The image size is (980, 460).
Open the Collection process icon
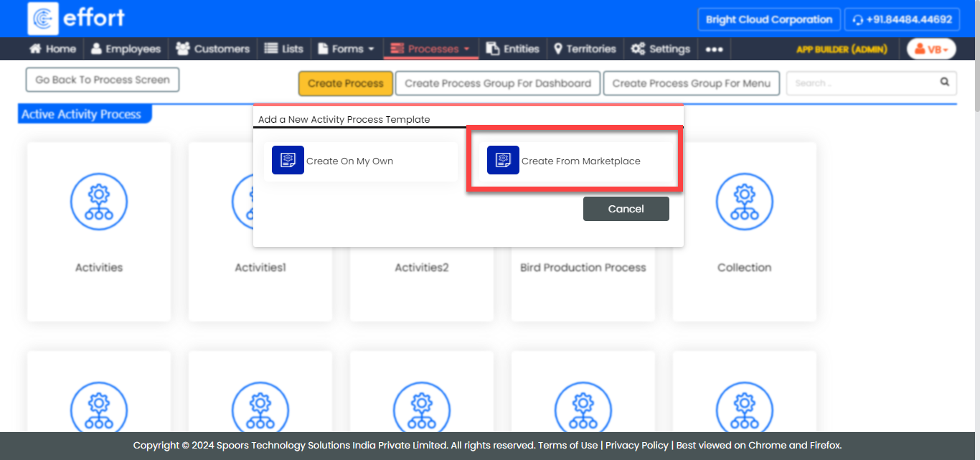tap(744, 202)
